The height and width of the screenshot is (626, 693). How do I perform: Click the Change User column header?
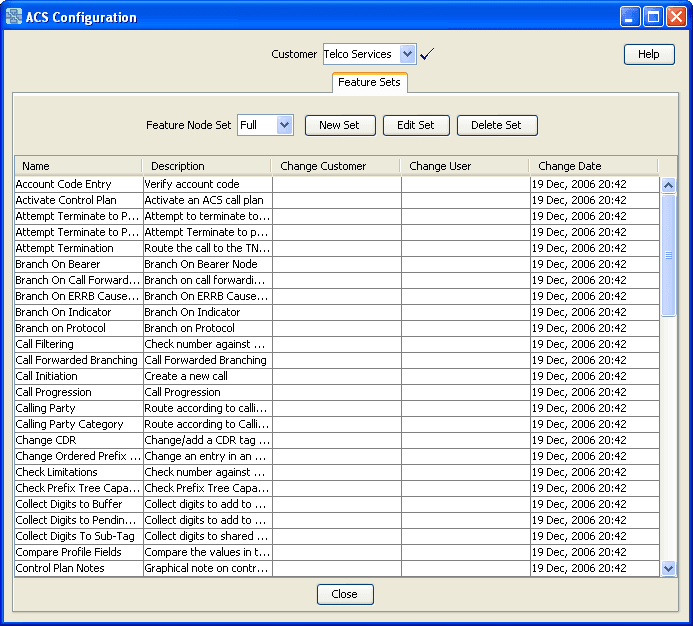click(x=465, y=166)
